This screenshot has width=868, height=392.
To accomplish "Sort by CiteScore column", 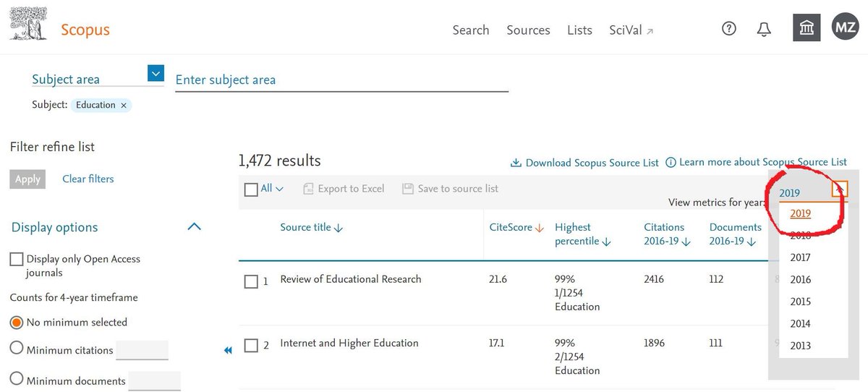I will pyautogui.click(x=516, y=227).
